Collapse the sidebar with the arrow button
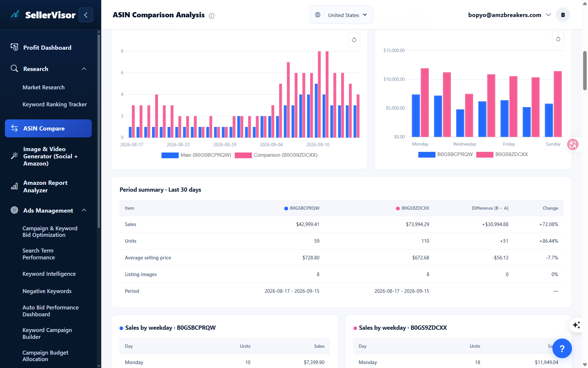The width and height of the screenshot is (588, 368). 86,15
